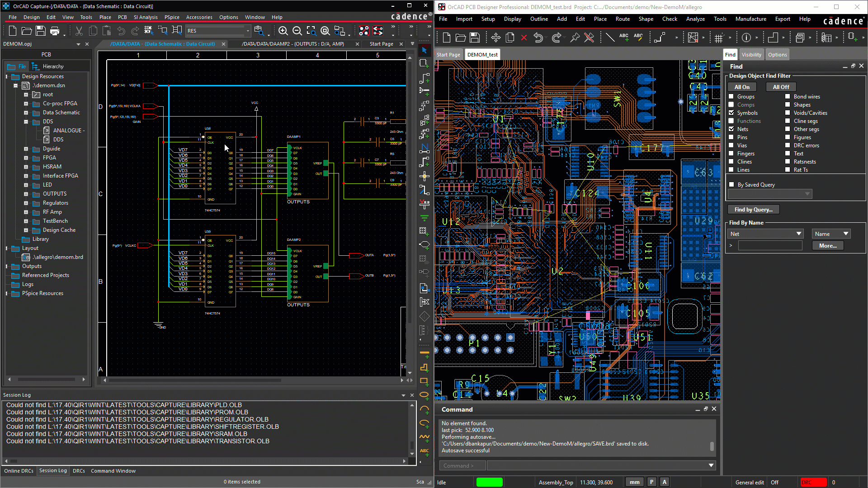Screen dimensions: 868x488
Task: Click the More... button
Action: (x=828, y=245)
